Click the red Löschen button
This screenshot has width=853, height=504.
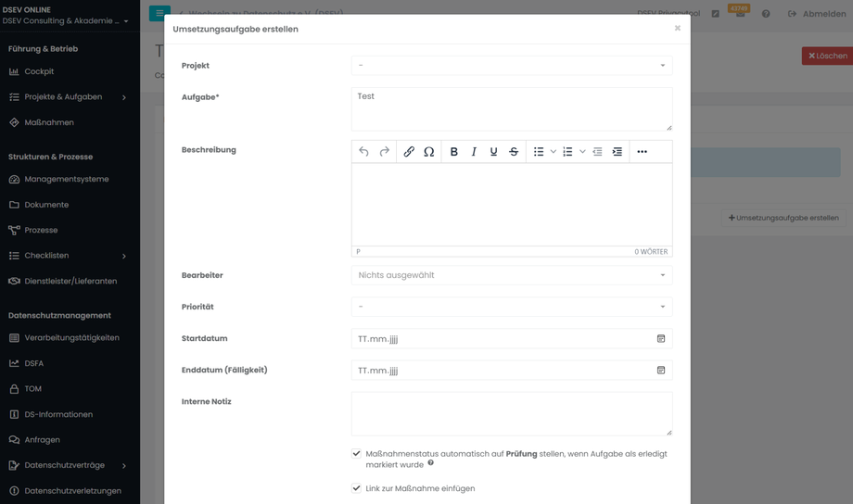[x=827, y=56]
